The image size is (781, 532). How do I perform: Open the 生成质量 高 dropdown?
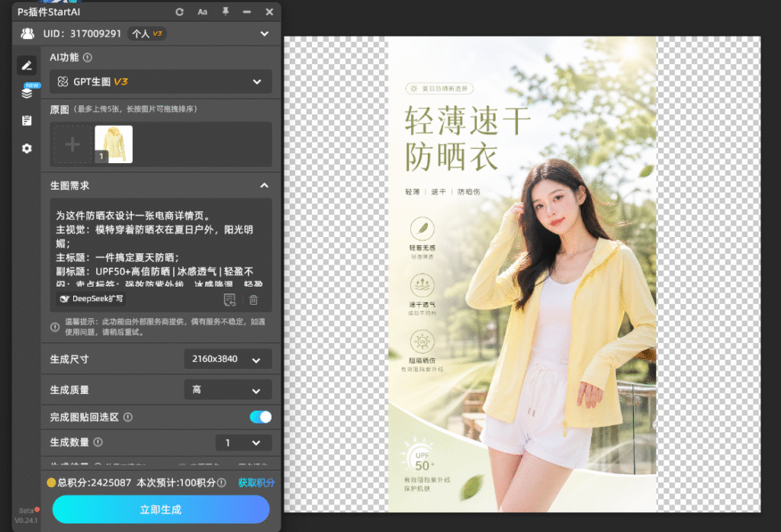227,390
